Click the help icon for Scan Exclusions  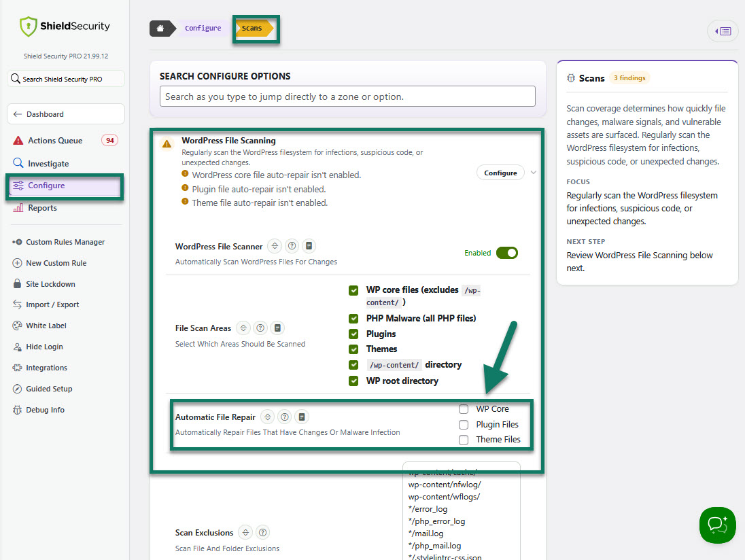point(262,532)
